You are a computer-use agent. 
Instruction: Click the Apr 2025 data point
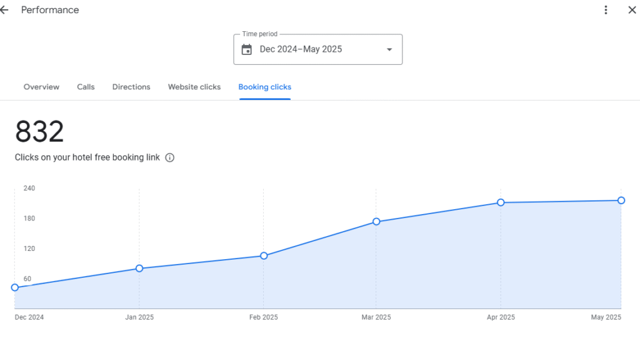click(x=501, y=202)
